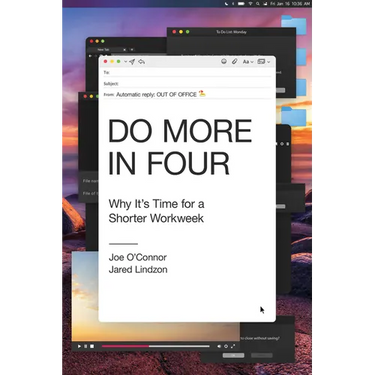The width and height of the screenshot is (375, 375).
Task: Open the Aa text format menu
Action: (x=247, y=62)
